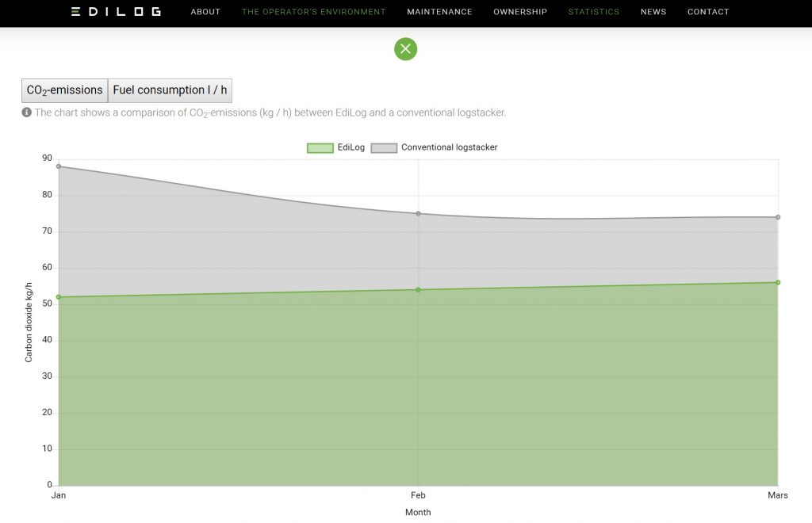Click the EdiLog legend label
Screen dimensions: 812x523
coord(351,147)
